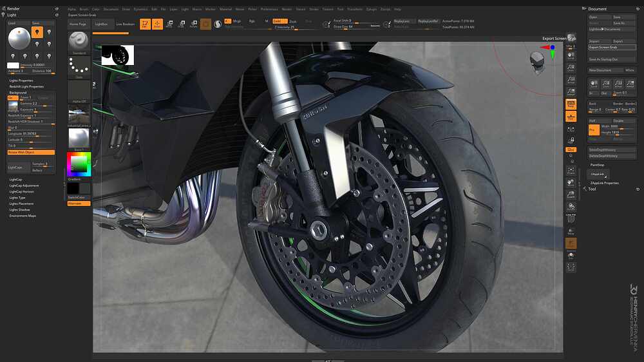Click the white light color swatch
The image size is (644, 362).
click(x=13, y=65)
